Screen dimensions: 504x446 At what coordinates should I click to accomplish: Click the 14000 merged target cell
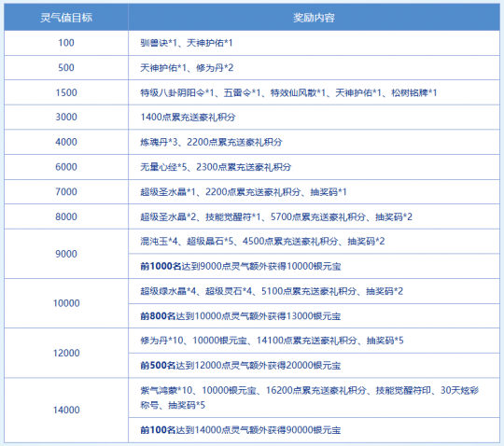66,411
